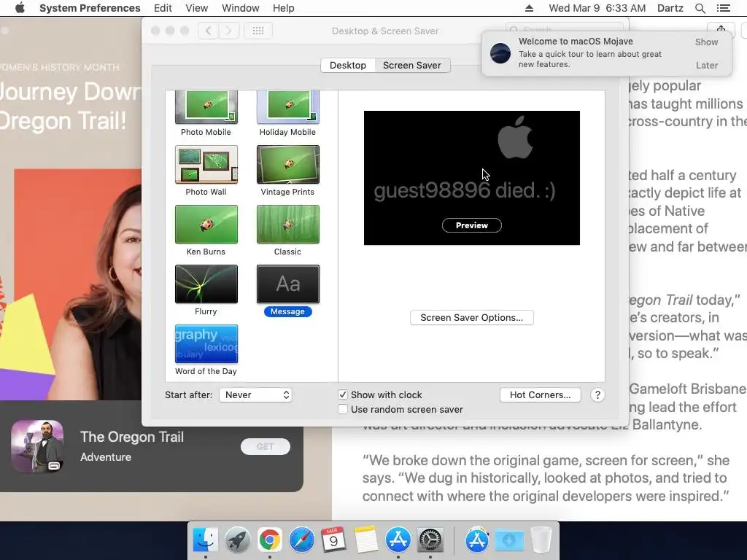Uncheck Show with clock
The width and height of the screenshot is (747, 560).
[x=343, y=394]
